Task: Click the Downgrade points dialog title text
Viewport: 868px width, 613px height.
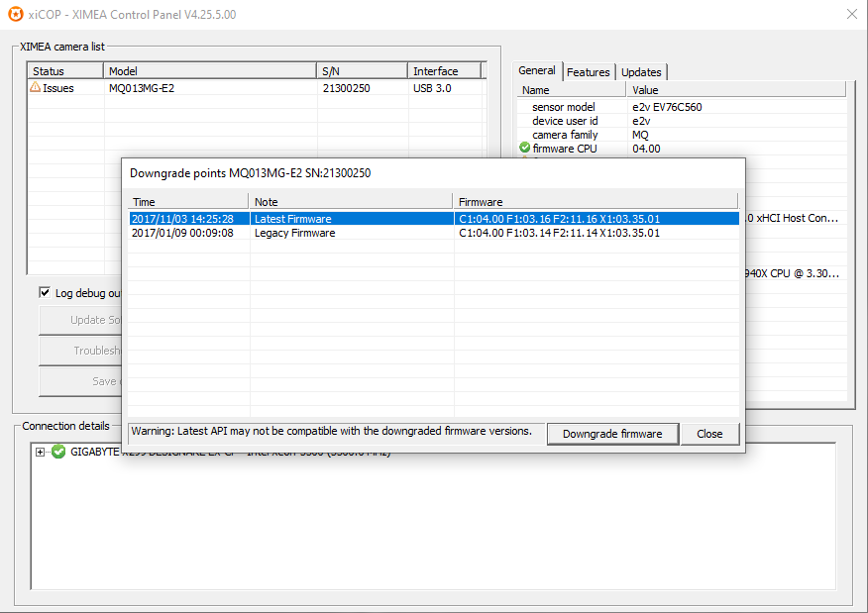Action: click(251, 173)
